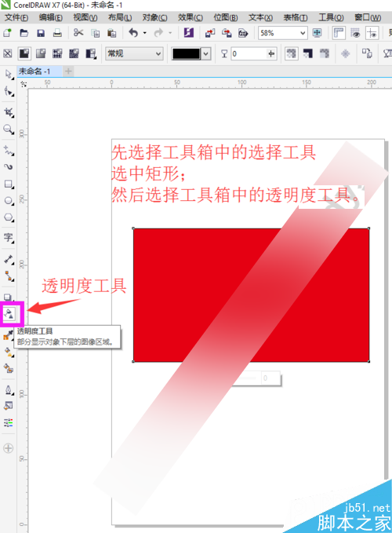Select Bitmap pattern transparency type
The image size is (392, 533).
pyautogui.click(x=74, y=53)
